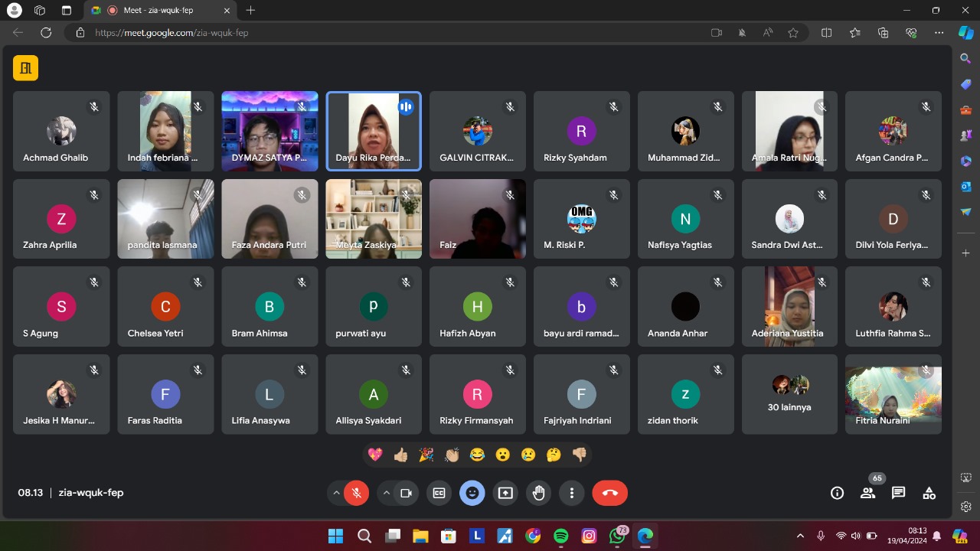Viewport: 980px width, 551px height.
Task: Click the present screen icon
Action: pyautogui.click(x=505, y=494)
